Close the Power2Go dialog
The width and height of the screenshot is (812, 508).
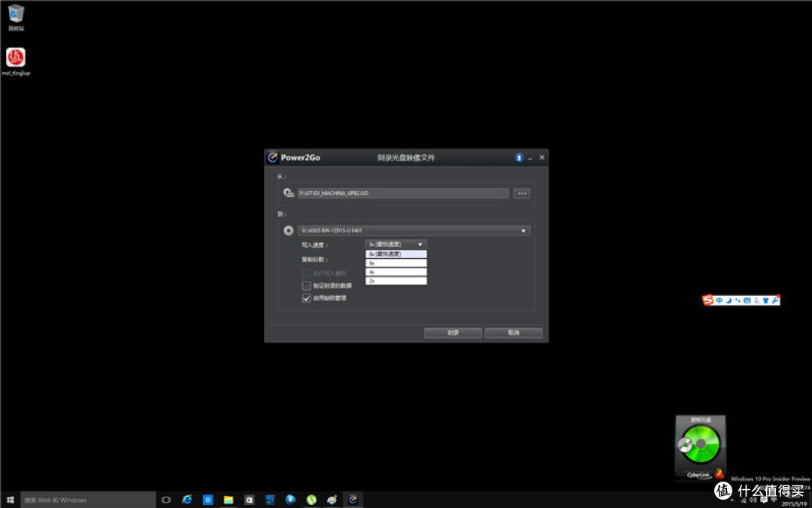[541, 157]
